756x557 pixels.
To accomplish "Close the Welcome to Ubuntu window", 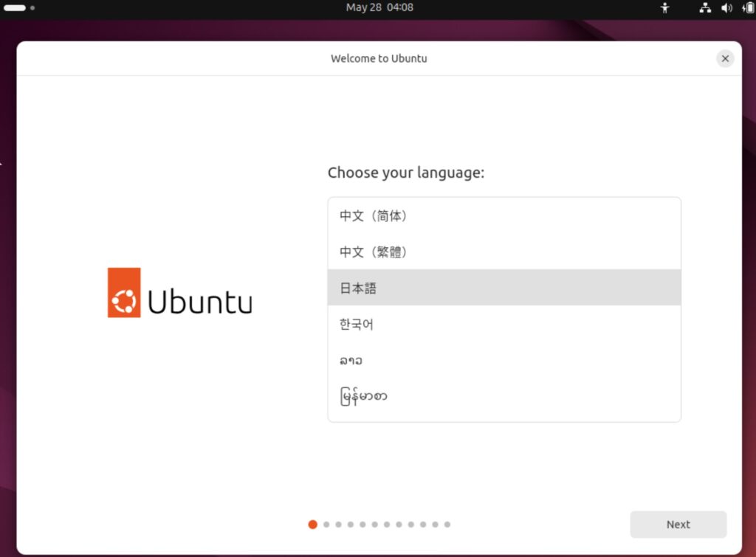I will click(x=725, y=58).
